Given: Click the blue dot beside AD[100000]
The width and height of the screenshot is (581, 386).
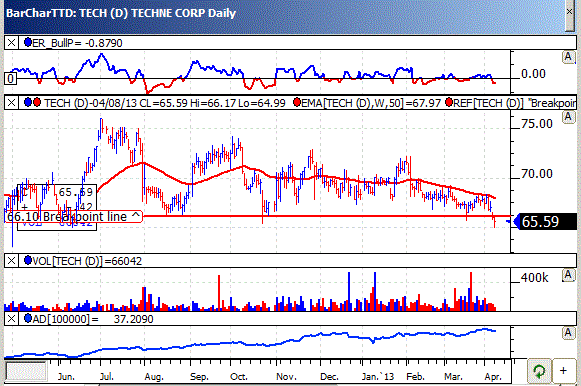Looking at the screenshot, I should 28,319.
